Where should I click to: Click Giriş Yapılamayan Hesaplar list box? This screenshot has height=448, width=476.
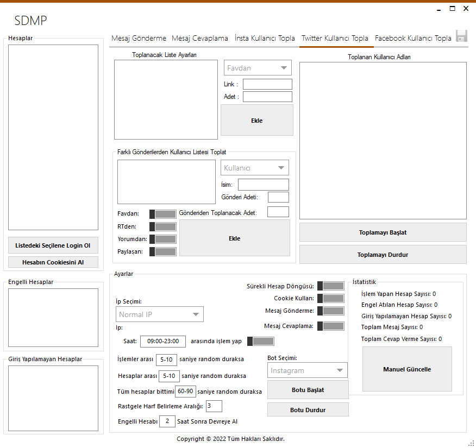pyautogui.click(x=53, y=398)
